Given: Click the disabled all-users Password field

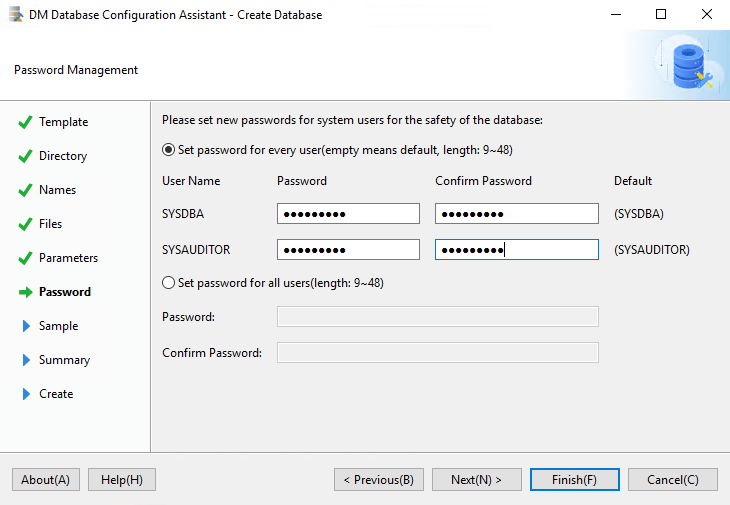Looking at the screenshot, I should click(x=438, y=316).
